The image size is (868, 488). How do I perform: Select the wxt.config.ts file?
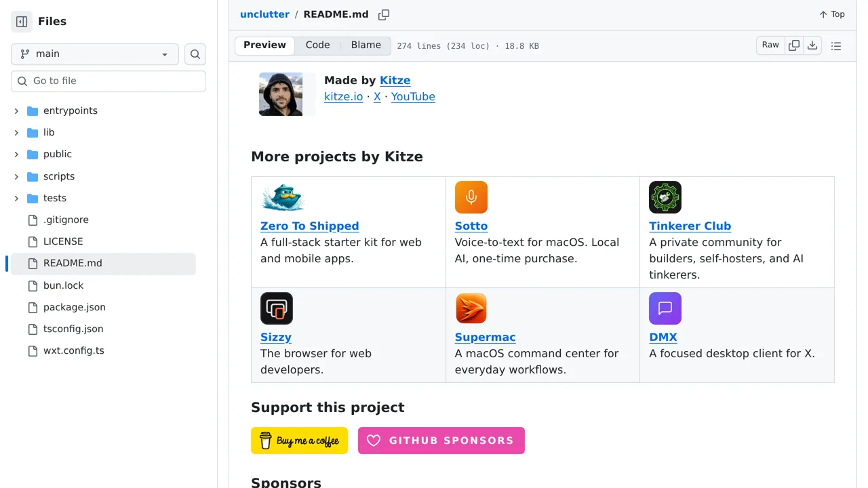(x=74, y=350)
